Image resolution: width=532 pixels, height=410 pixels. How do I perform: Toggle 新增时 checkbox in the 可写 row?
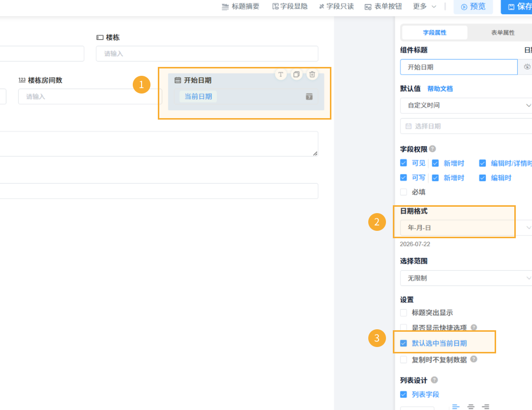[x=435, y=178]
